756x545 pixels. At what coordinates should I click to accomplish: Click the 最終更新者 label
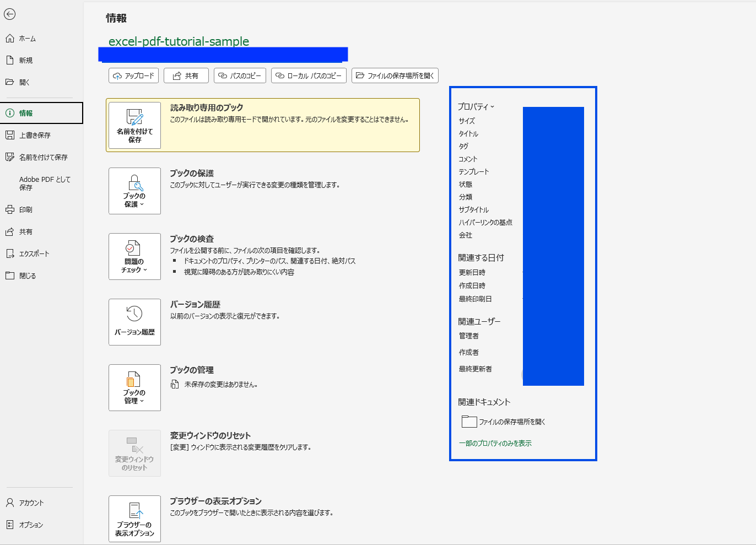[476, 369]
